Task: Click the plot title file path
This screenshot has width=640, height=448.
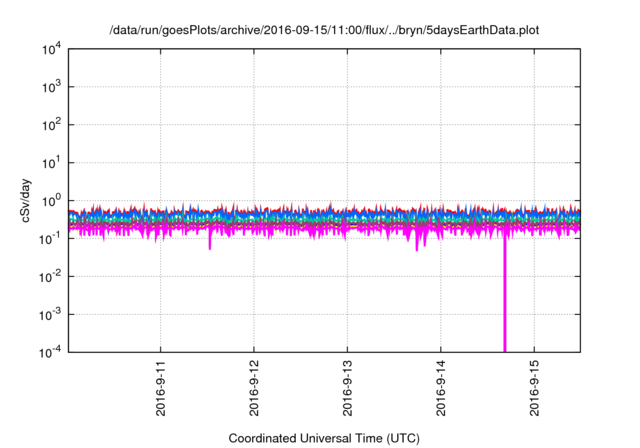Action: point(324,30)
